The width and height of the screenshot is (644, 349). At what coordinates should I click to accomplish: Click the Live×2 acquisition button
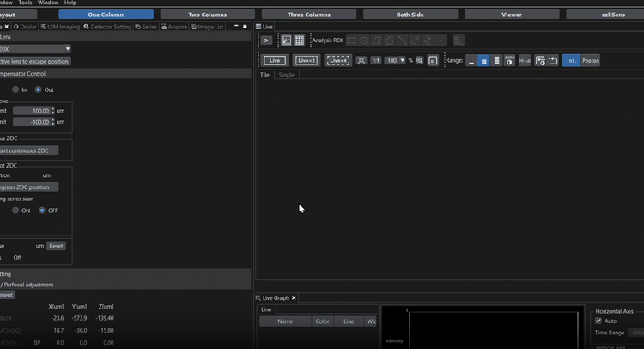tap(307, 61)
